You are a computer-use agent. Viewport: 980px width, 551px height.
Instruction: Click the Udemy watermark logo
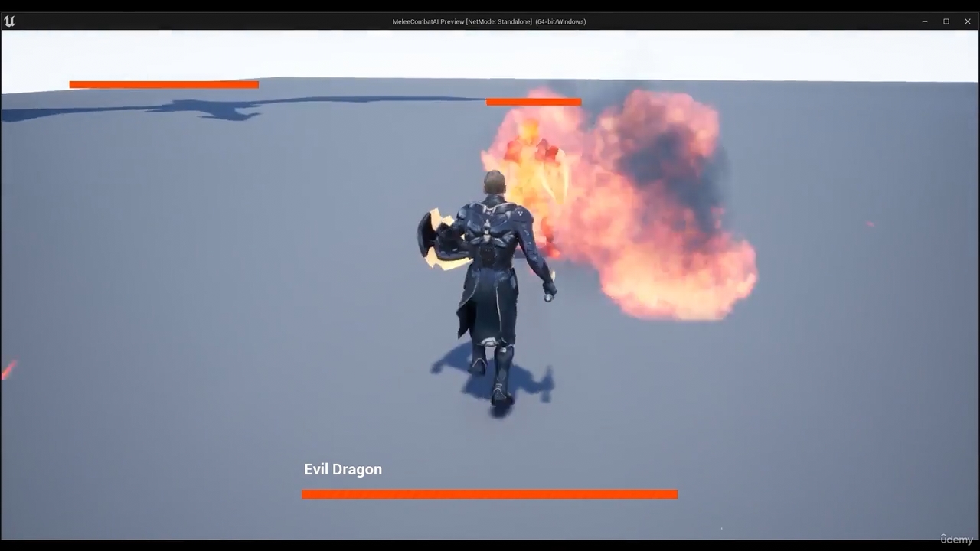pos(956,540)
